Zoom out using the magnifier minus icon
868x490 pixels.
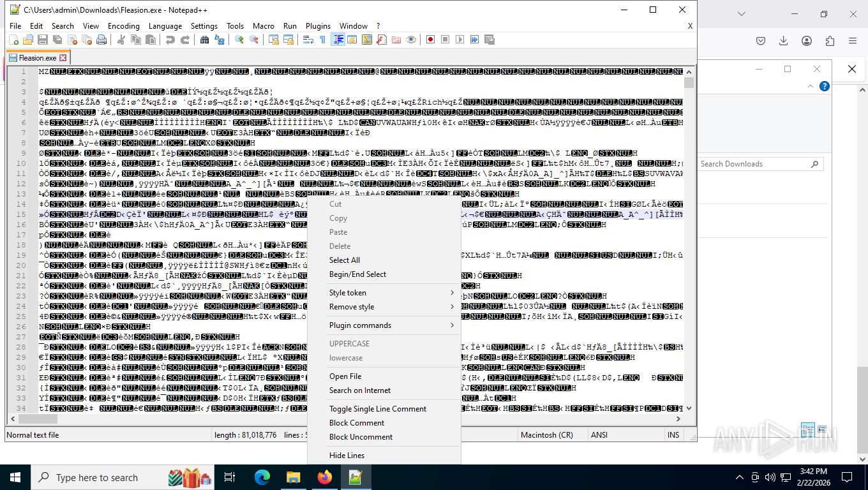pyautogui.click(x=253, y=40)
